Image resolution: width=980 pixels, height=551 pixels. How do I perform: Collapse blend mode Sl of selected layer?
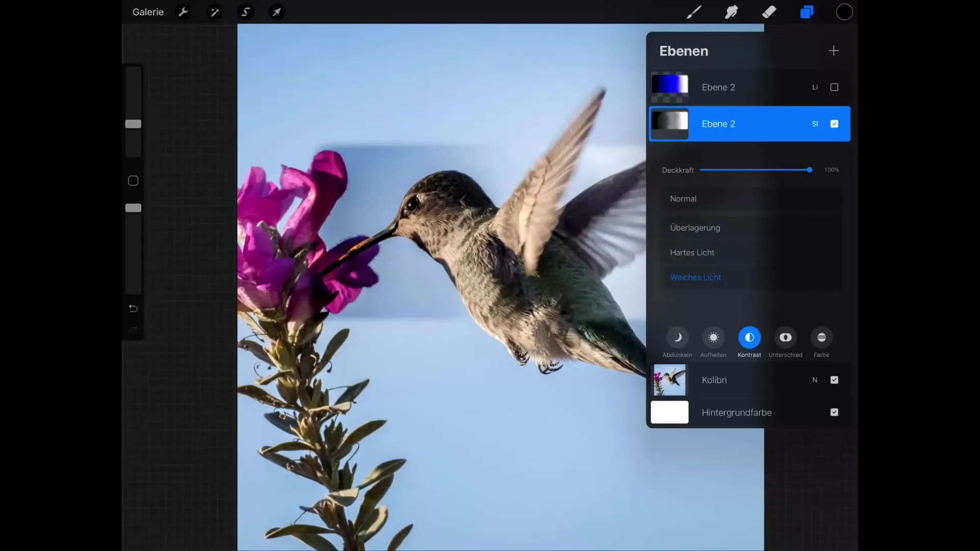(815, 124)
